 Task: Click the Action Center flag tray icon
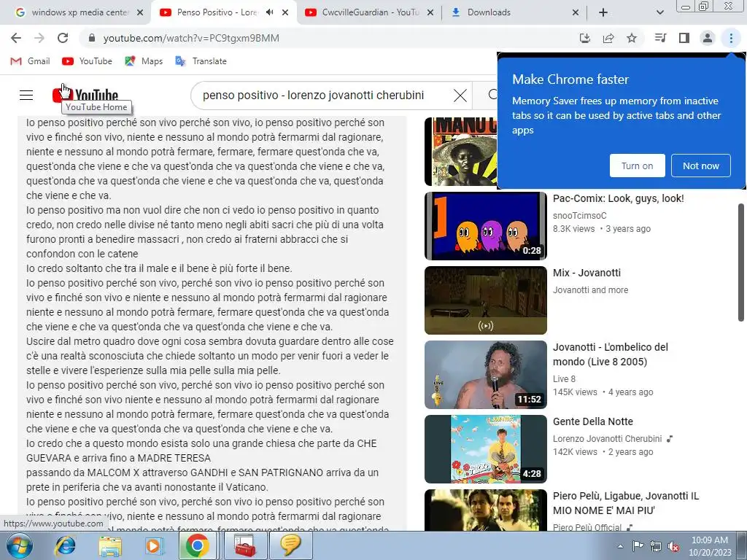(x=638, y=547)
